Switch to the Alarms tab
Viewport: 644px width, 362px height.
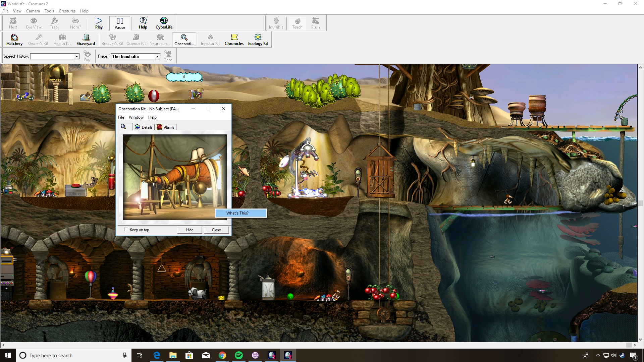[166, 127]
